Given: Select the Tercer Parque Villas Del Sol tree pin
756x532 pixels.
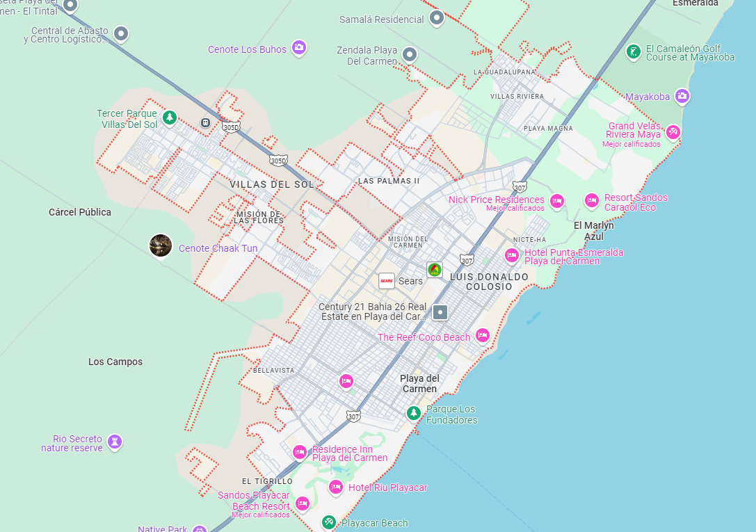Looking at the screenshot, I should [169, 117].
